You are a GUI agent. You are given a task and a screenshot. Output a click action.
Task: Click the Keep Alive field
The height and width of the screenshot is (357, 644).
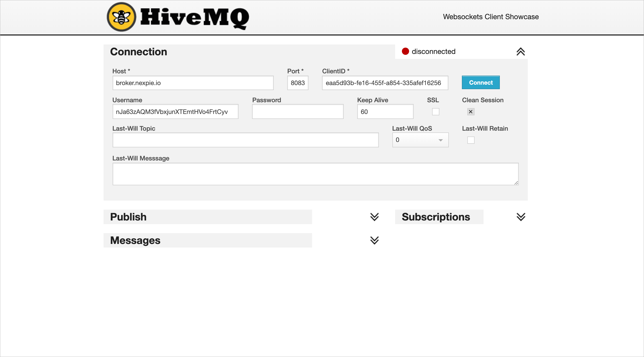(x=385, y=112)
